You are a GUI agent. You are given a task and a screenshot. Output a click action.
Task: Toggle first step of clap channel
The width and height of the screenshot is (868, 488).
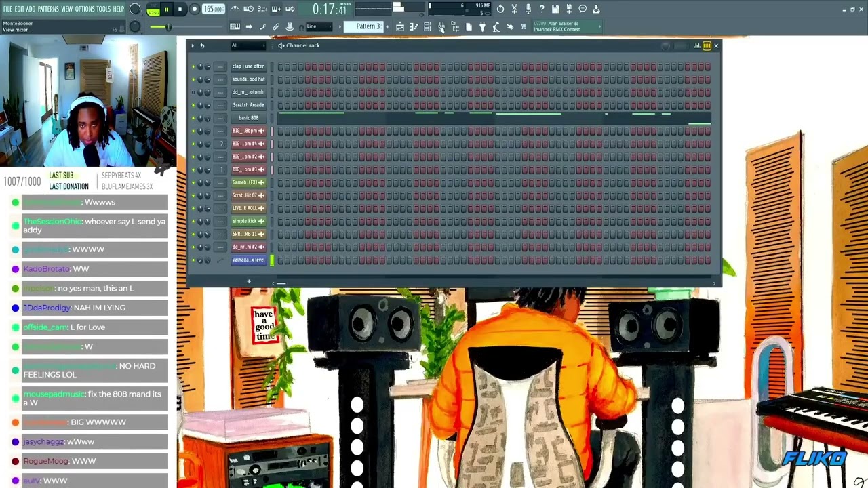[281, 66]
